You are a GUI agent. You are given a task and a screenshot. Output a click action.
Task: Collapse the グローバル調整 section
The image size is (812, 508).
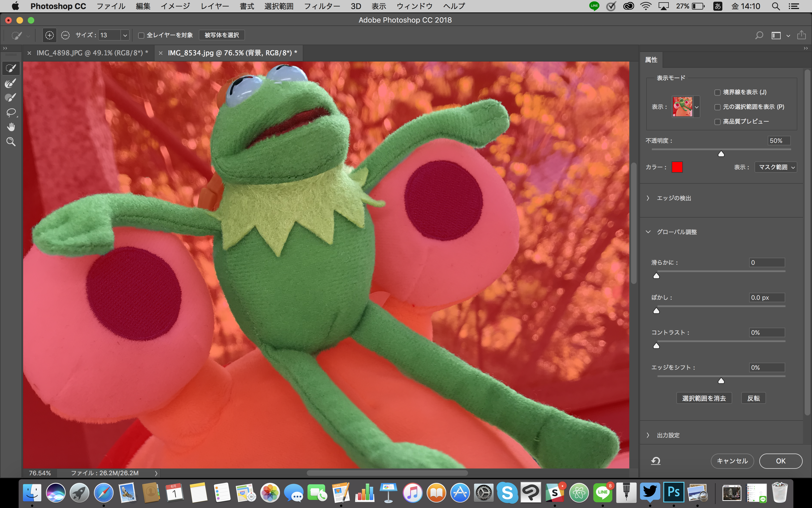(648, 232)
